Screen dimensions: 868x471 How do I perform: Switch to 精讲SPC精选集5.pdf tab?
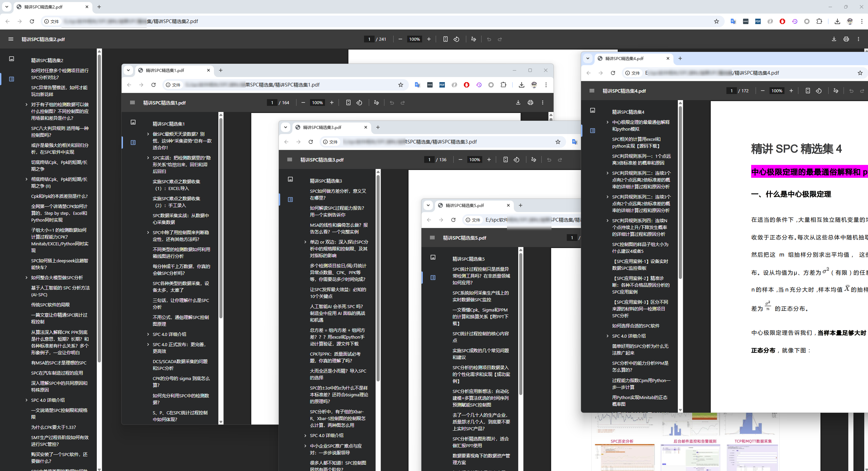[465, 205]
